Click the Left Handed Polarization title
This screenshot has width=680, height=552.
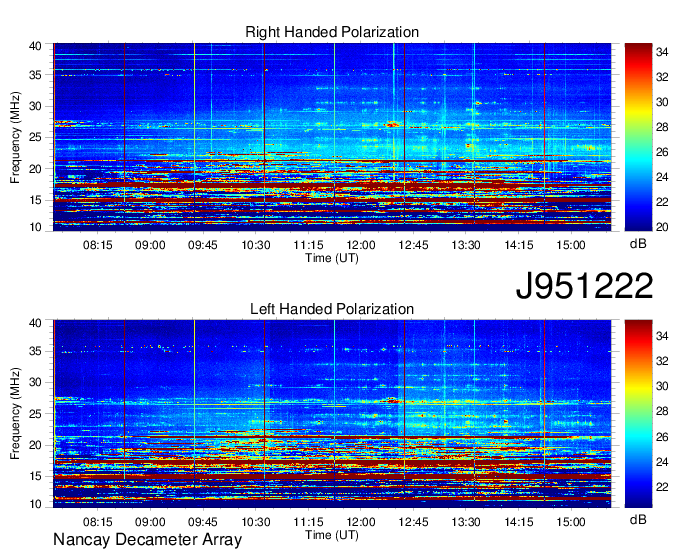[x=332, y=309]
